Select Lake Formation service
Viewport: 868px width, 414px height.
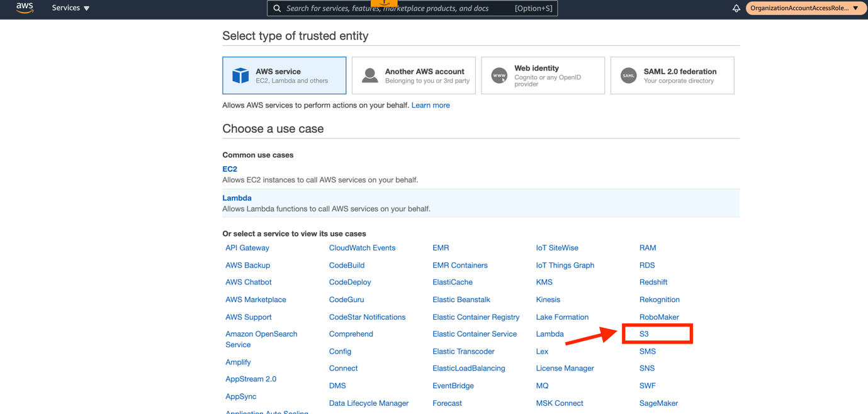click(562, 317)
